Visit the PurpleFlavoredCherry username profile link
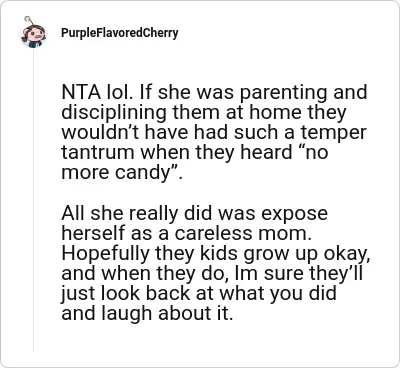 click(x=119, y=33)
